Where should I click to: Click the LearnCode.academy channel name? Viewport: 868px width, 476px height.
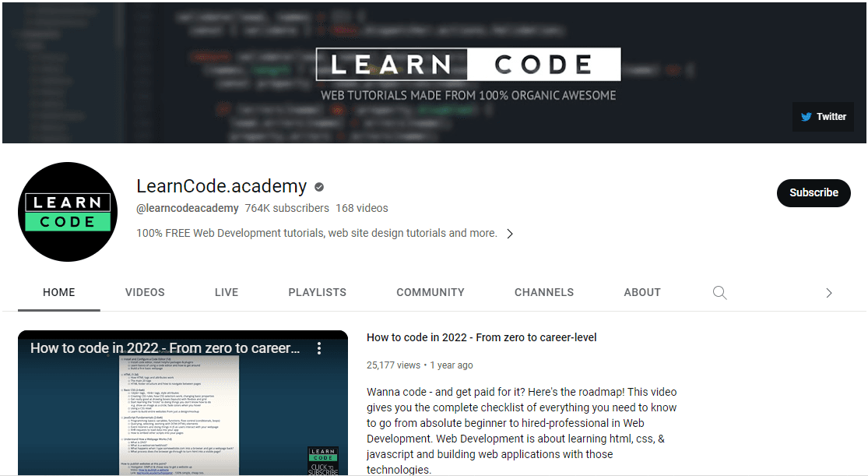221,186
